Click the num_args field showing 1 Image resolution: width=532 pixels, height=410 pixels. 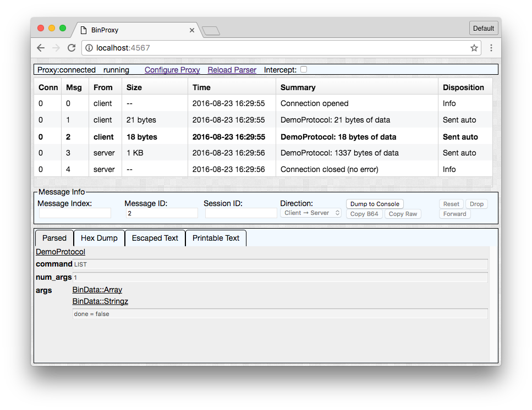[x=280, y=278]
